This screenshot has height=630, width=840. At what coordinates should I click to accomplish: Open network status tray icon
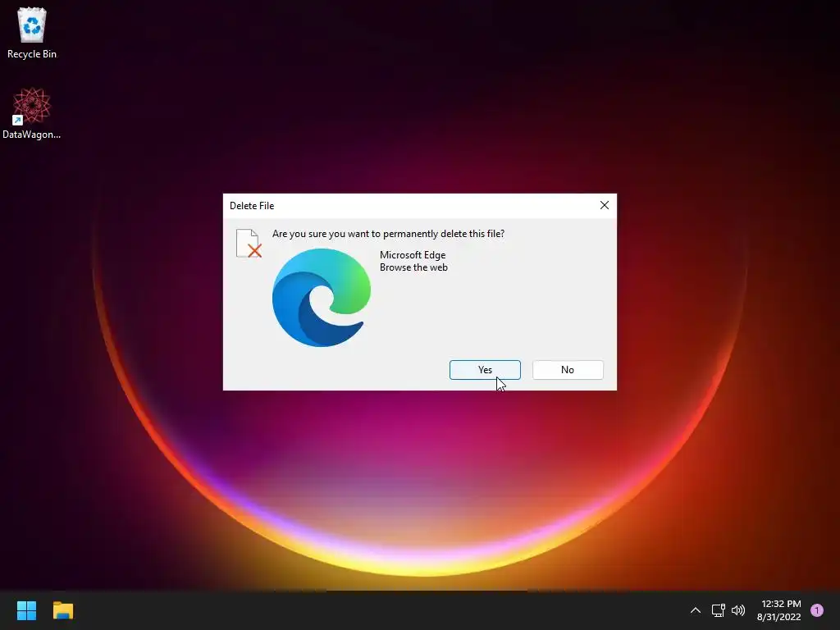pyautogui.click(x=718, y=610)
